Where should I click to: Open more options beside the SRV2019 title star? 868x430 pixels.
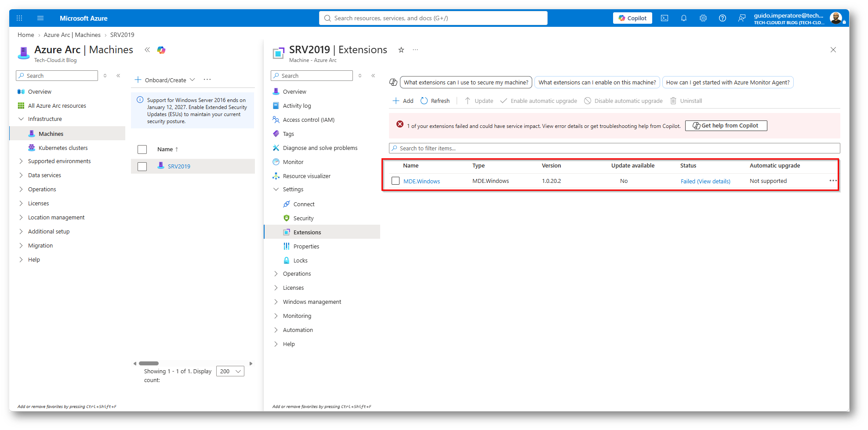point(415,50)
